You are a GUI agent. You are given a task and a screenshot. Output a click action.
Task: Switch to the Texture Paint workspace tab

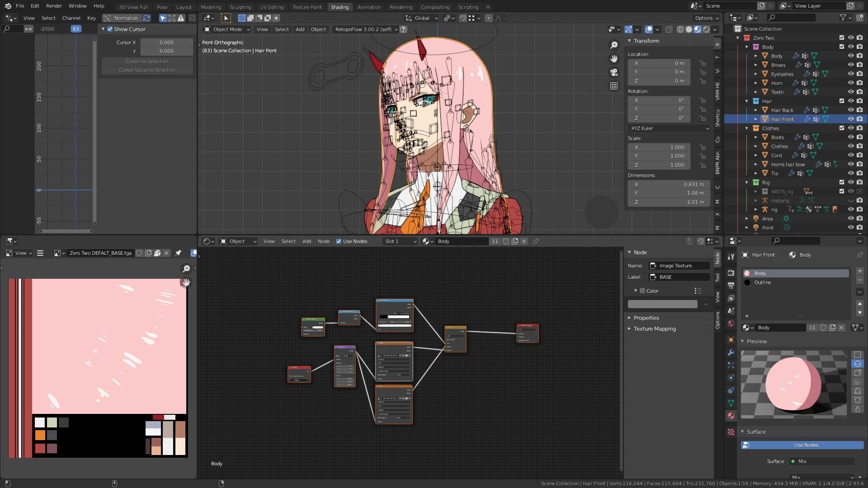307,7
